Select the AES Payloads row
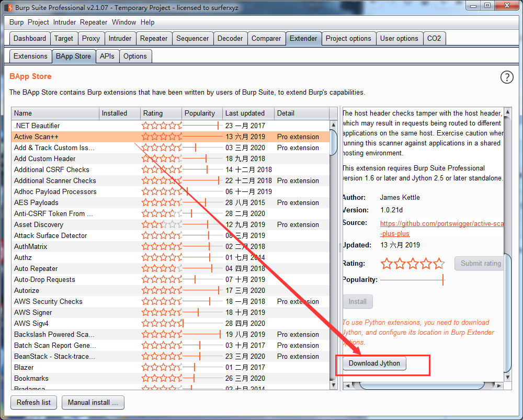 [170, 203]
